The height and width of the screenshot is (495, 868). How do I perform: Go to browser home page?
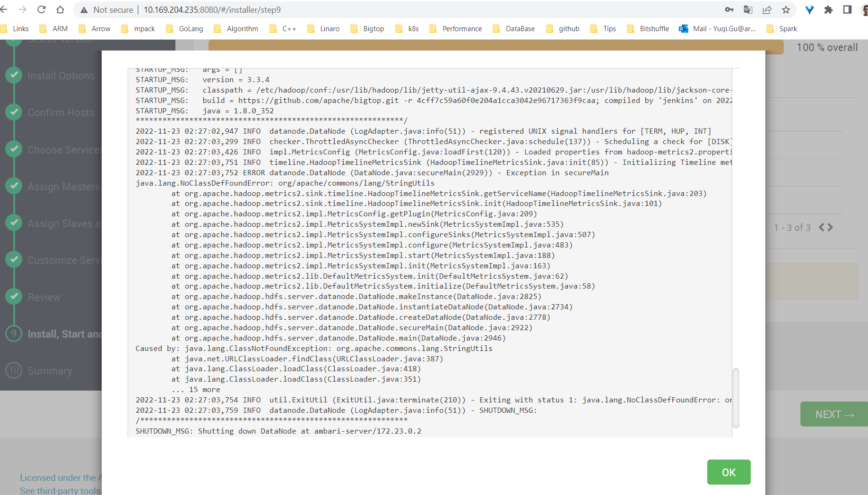click(x=60, y=9)
